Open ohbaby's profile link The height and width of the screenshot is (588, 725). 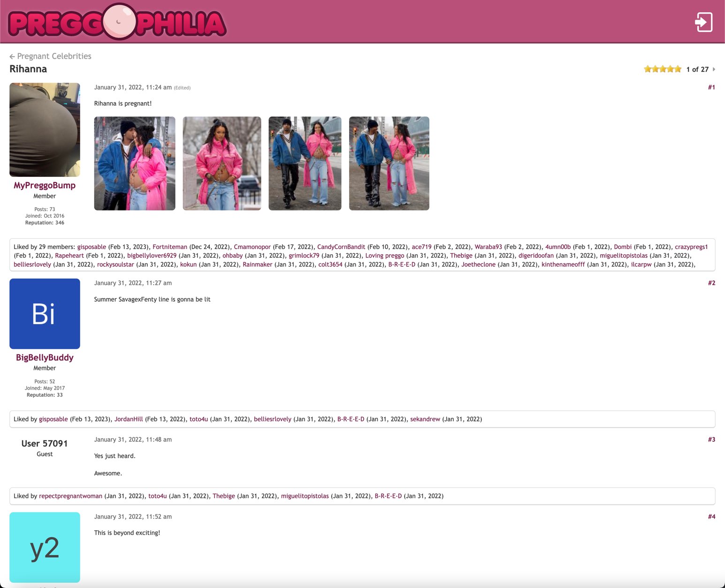coord(232,256)
